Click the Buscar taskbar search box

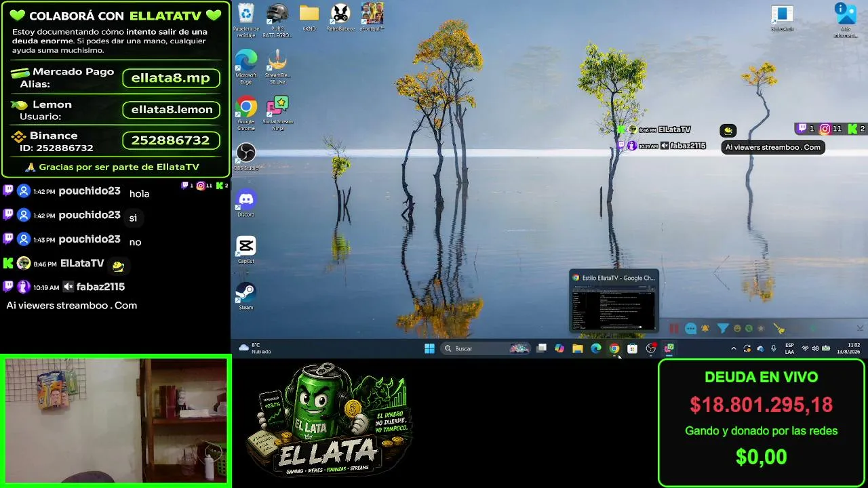tap(486, 348)
